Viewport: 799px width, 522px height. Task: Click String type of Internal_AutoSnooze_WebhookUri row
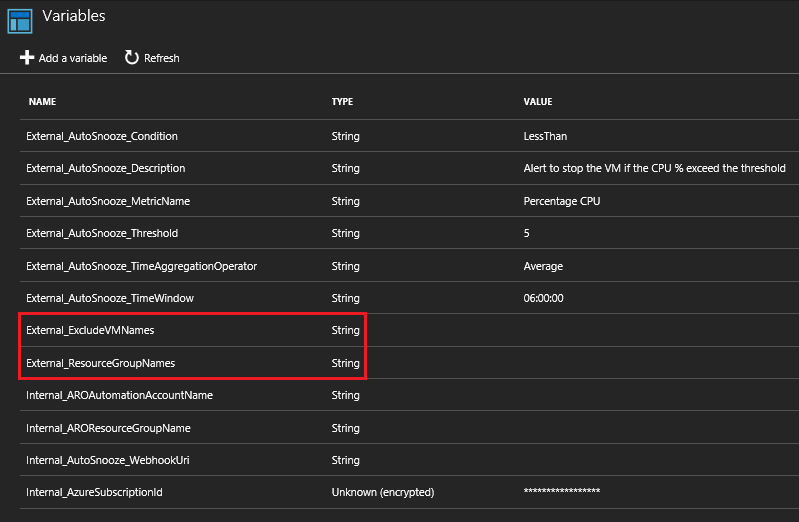point(345,460)
